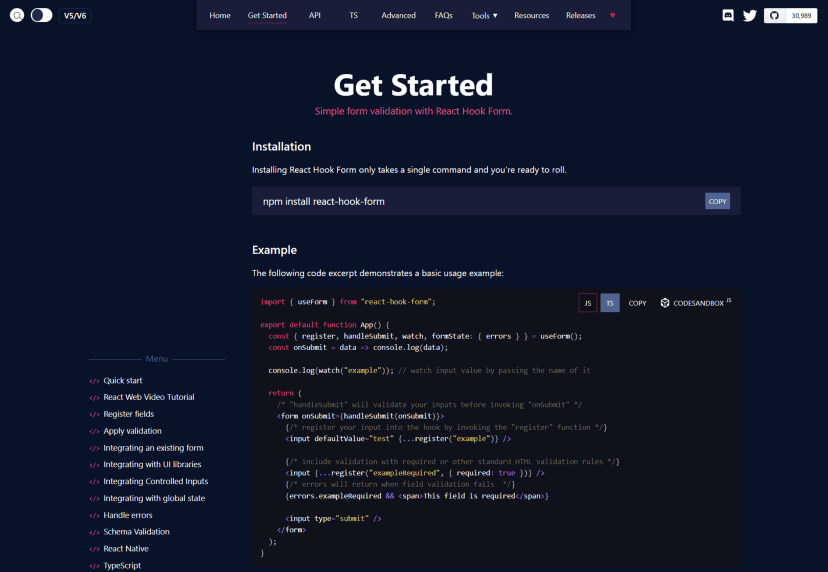Copy the npm install command
Viewport: 828px width, 572px height.
pyautogui.click(x=717, y=201)
